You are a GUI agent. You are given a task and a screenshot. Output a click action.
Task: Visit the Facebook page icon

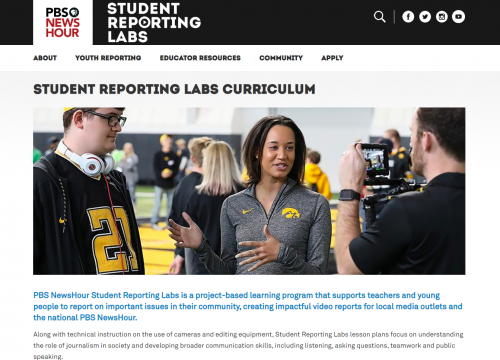408,17
